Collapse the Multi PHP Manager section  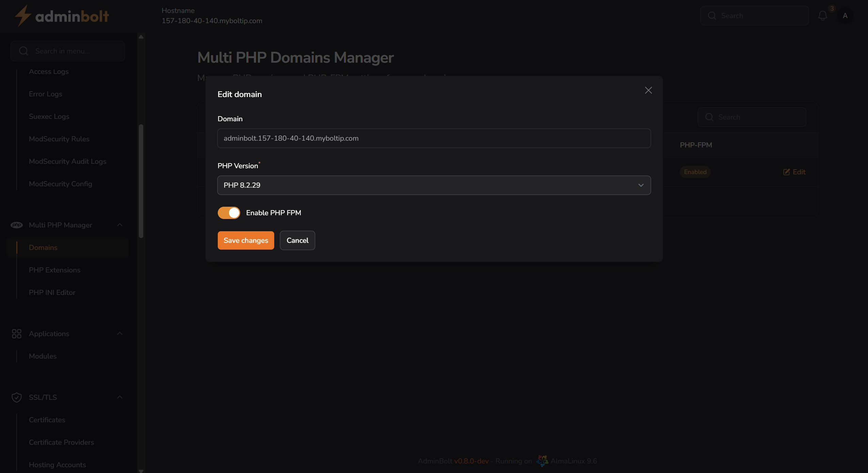(x=119, y=225)
